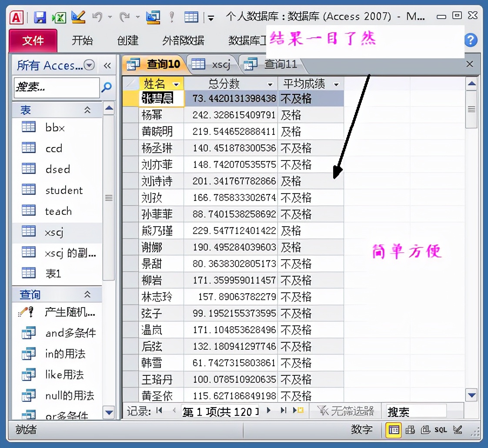Run the query using the exclamation icon
Screen dimensions: 488x448
tap(171, 16)
